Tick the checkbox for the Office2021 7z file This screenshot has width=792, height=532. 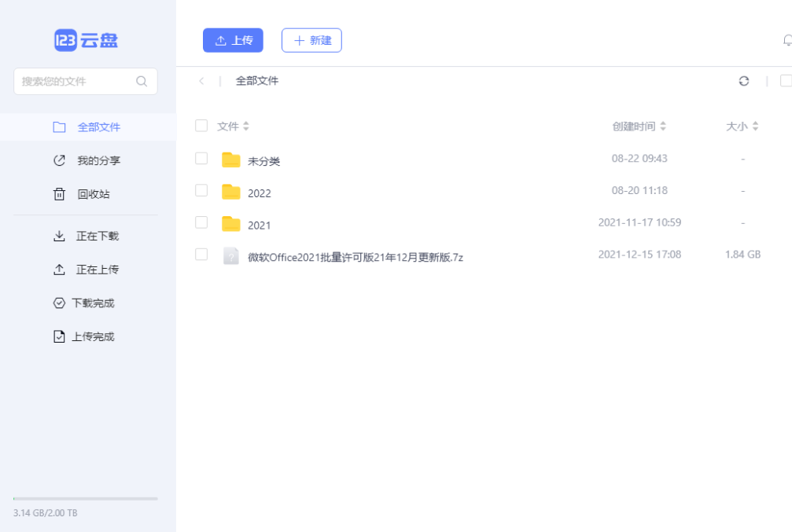(x=201, y=254)
